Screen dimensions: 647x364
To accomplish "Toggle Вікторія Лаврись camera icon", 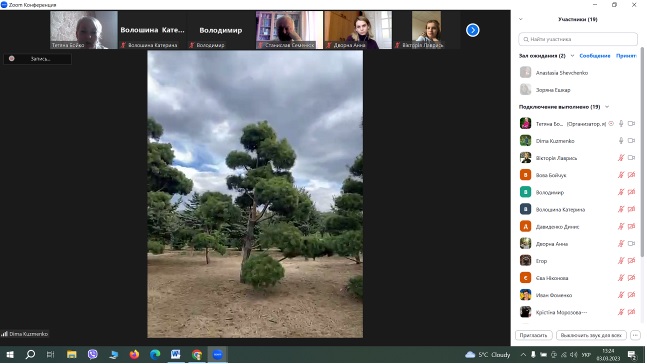I will (631, 158).
